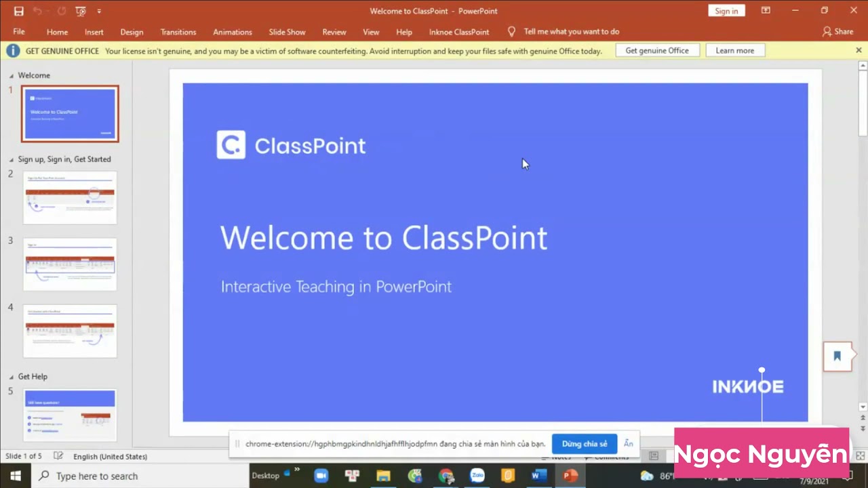Image resolution: width=868 pixels, height=488 pixels.
Task: Click the Get genuine Office button
Action: [x=657, y=51]
